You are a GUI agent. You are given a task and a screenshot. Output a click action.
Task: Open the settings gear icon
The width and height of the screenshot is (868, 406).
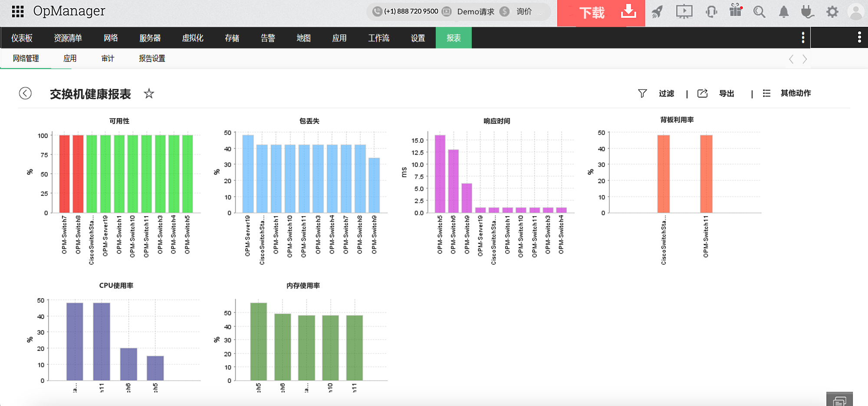[832, 12]
